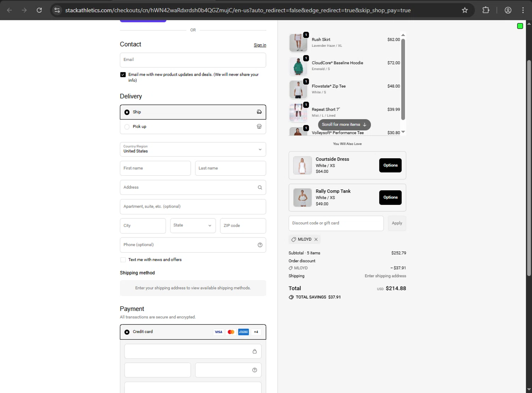Click the Visa card logo
This screenshot has height=393, width=532.
(218, 332)
